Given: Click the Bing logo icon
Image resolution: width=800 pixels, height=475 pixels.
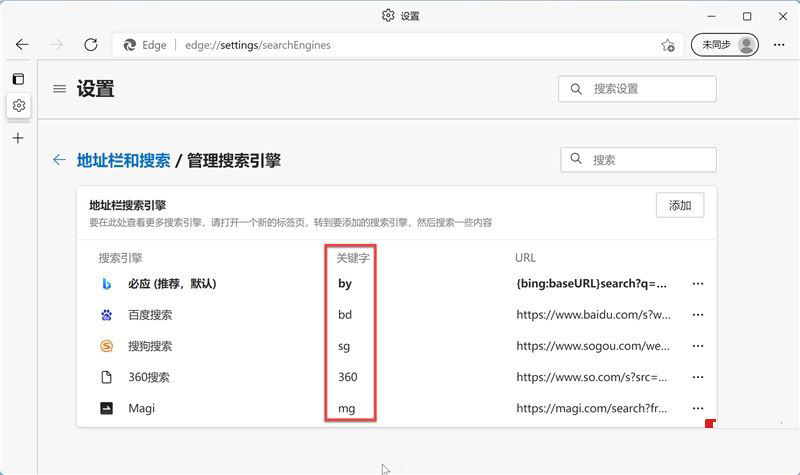Looking at the screenshot, I should pyautogui.click(x=106, y=284).
